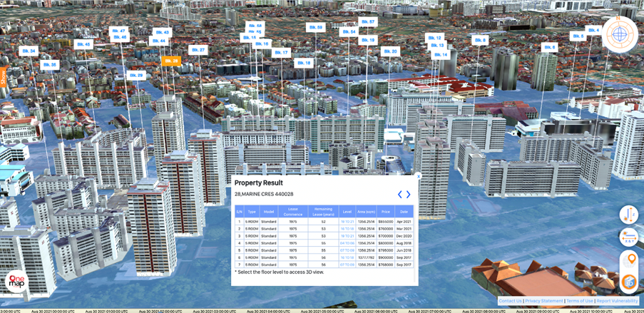
Task: Toggle the orange 3D cube view button
Action: coord(629,282)
